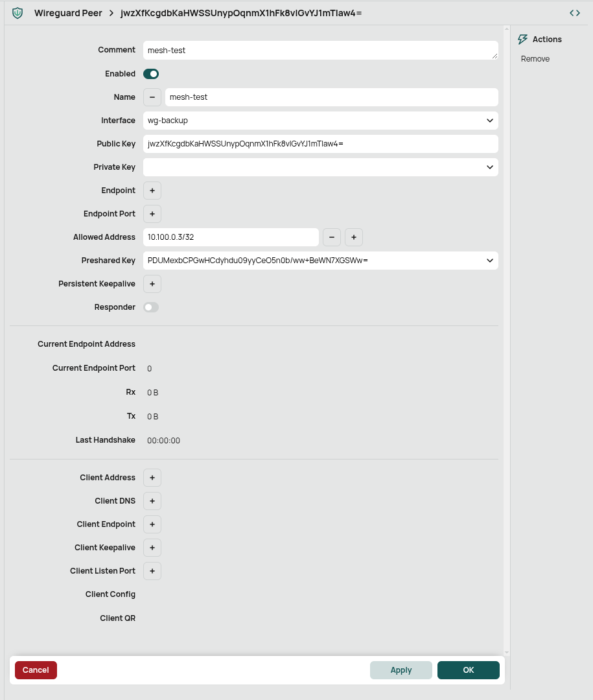Disable the Enabled toggle

point(150,73)
